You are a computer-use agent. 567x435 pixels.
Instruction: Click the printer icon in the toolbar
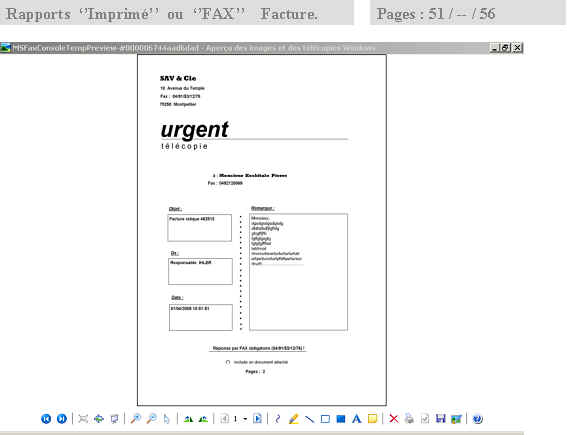click(x=409, y=419)
